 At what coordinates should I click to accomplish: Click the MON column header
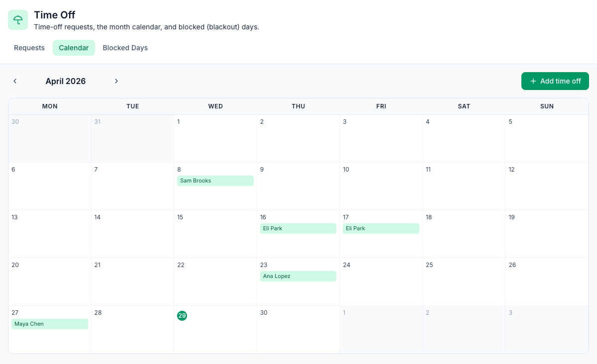50,106
